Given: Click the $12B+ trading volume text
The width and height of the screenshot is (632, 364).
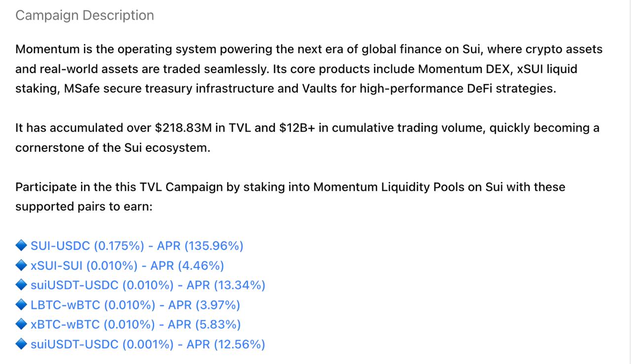Looking at the screenshot, I should (x=297, y=128).
